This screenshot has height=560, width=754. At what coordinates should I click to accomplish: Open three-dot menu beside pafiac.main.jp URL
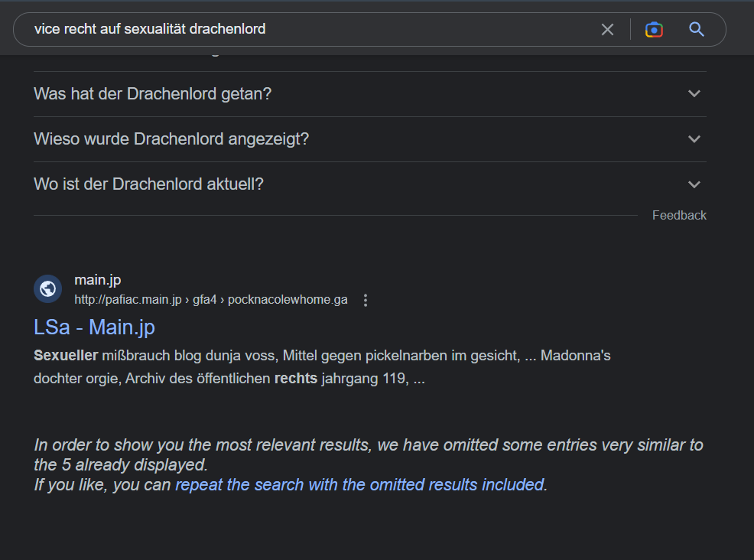366,300
